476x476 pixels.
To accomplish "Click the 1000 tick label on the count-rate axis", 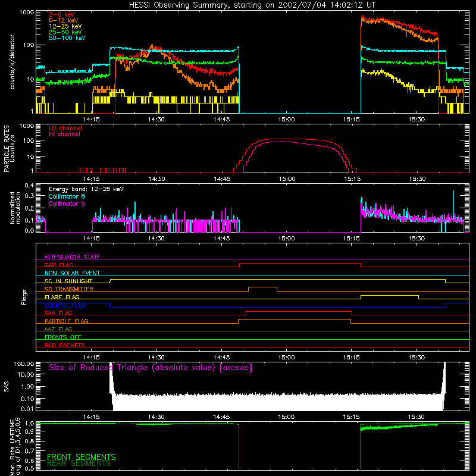I will point(27,12).
